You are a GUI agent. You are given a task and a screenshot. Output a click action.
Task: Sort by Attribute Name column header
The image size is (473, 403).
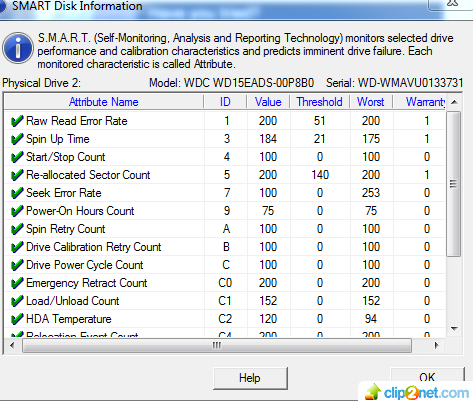click(104, 102)
